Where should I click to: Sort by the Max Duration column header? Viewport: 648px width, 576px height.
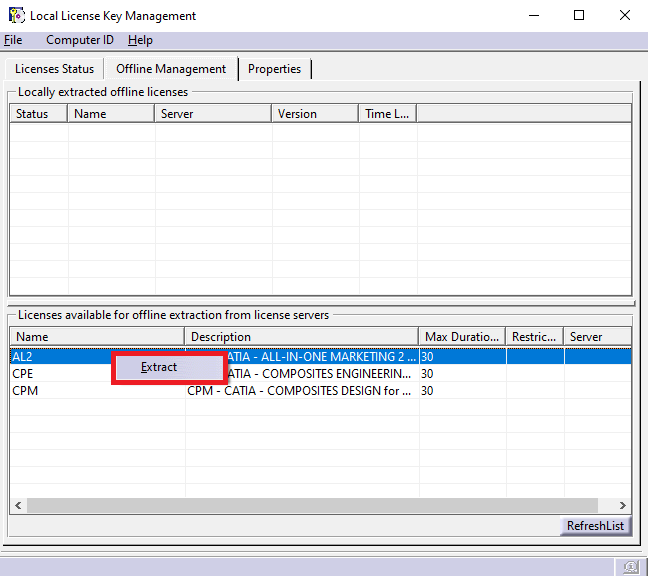tap(461, 337)
